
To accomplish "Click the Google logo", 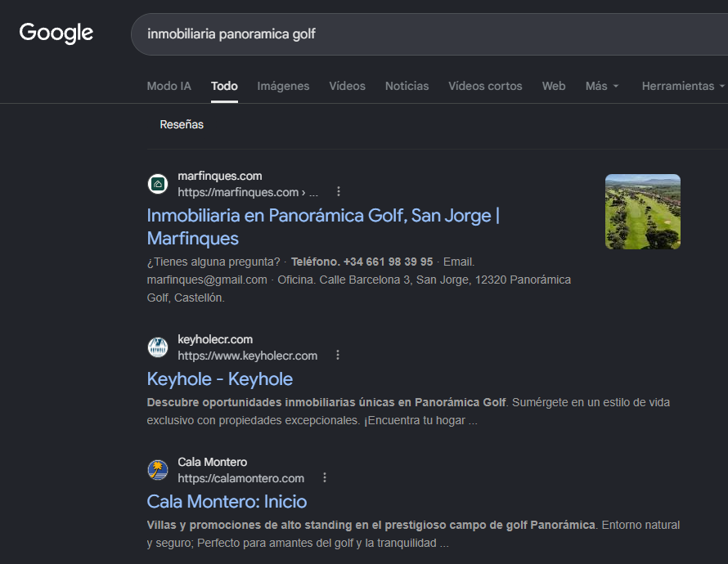I will pyautogui.click(x=56, y=33).
